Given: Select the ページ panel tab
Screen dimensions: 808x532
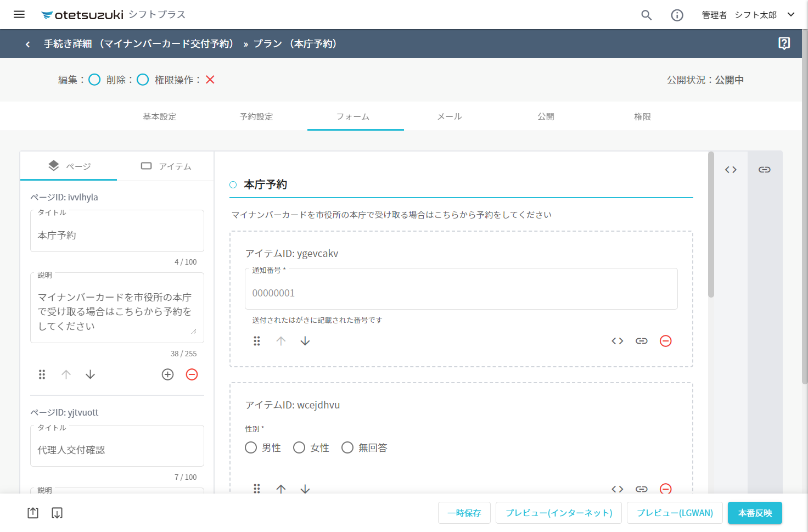Looking at the screenshot, I should pos(69,166).
